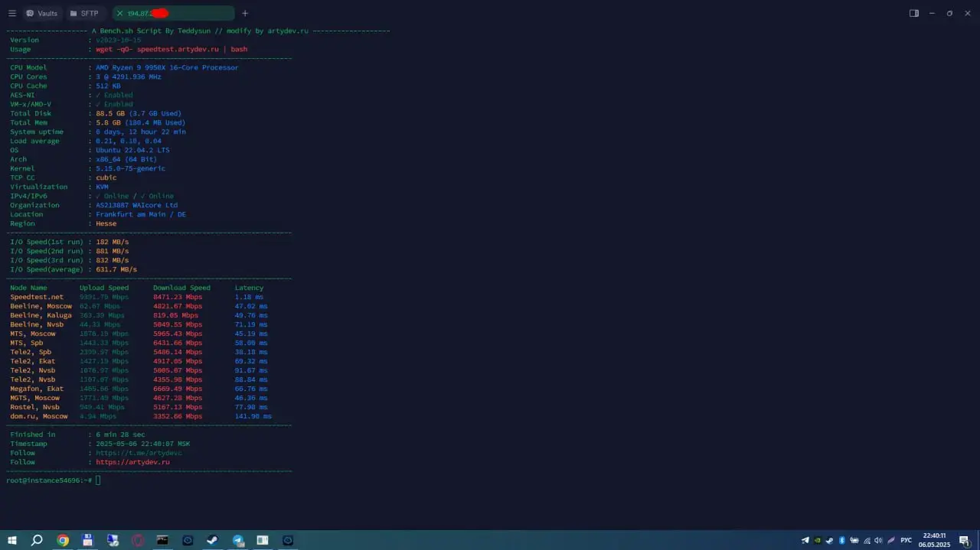Open the floppy disk app in taskbar
The image size is (980, 550).
point(87,540)
